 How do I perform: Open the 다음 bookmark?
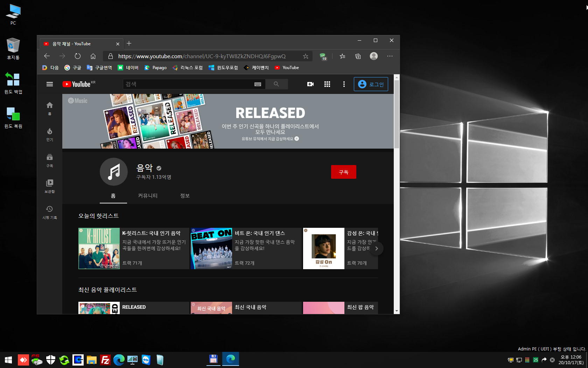(x=50, y=68)
